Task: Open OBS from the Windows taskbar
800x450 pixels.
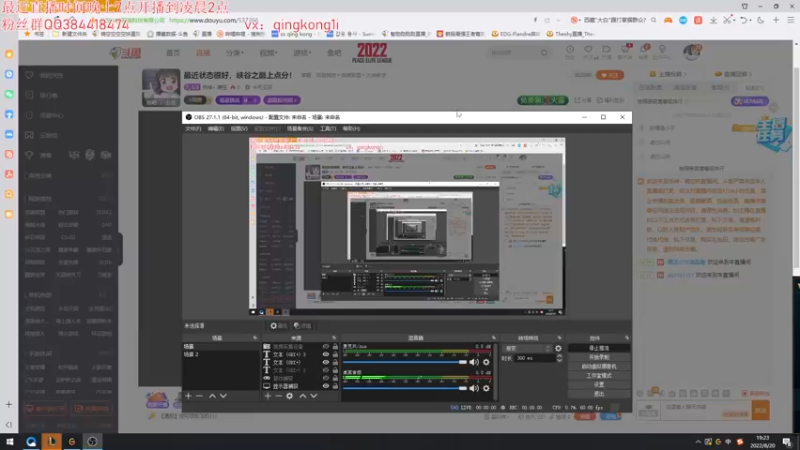Action: click(x=92, y=441)
